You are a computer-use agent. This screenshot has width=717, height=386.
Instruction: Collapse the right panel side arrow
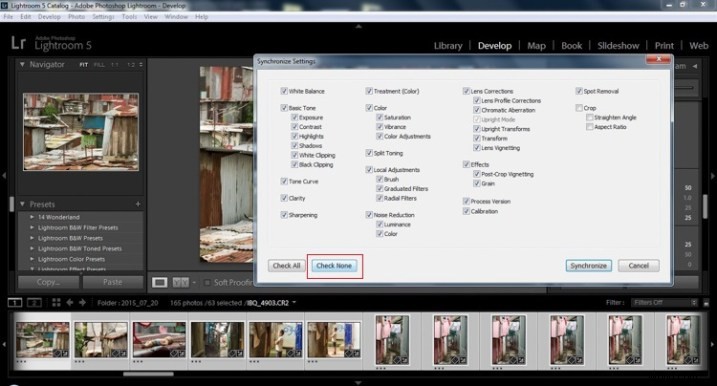click(712, 176)
